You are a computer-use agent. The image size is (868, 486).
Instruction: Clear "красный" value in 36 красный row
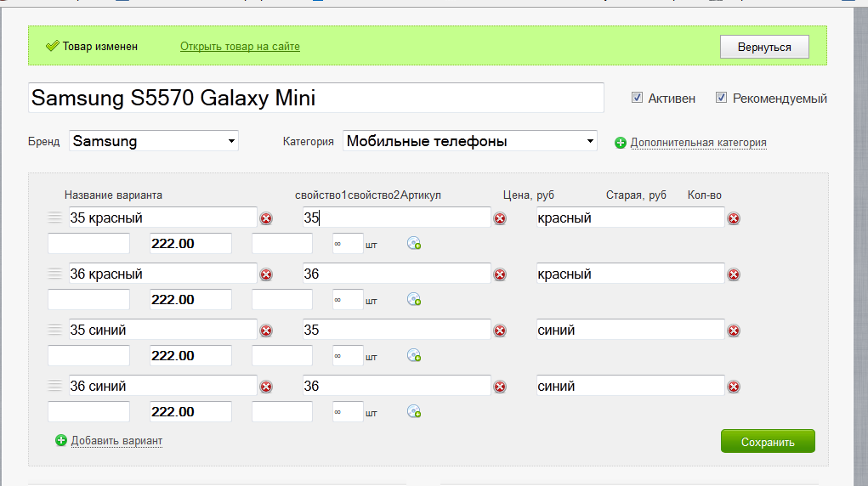[x=734, y=274]
